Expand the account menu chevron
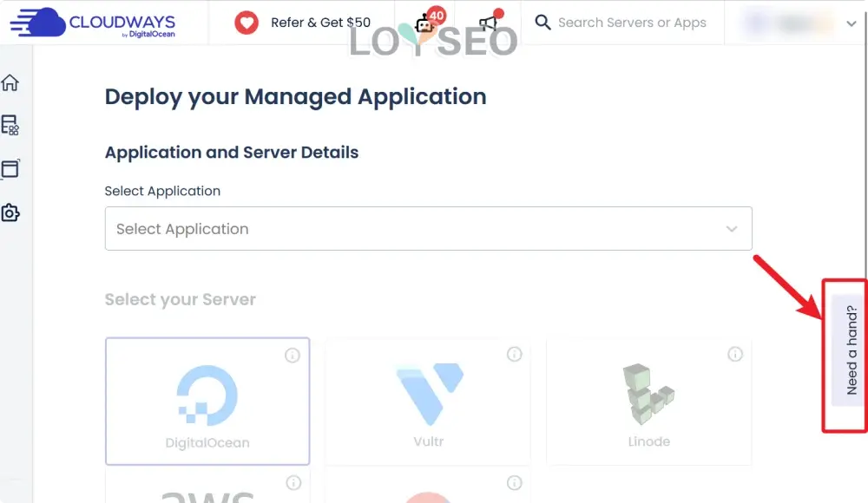 [852, 23]
